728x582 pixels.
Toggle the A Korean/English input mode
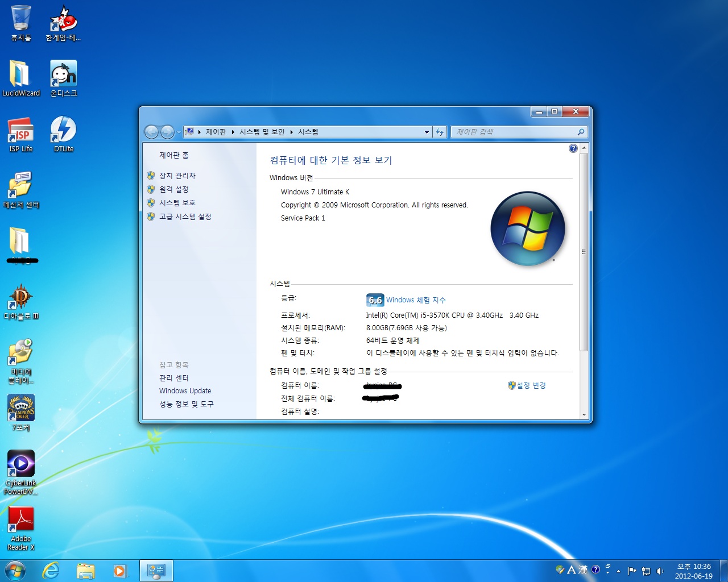tap(572, 569)
